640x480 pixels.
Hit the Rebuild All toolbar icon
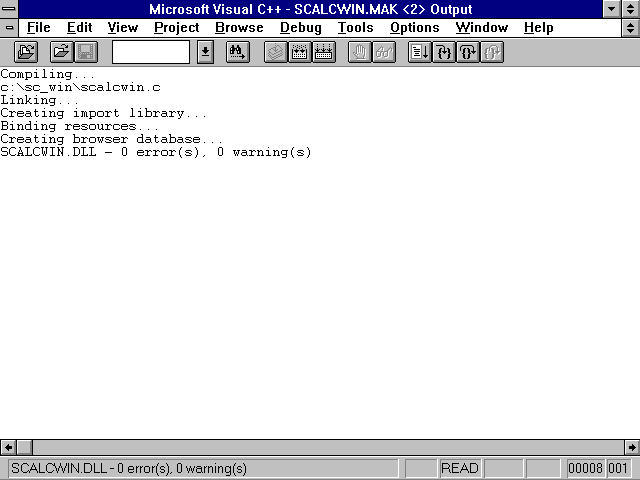coord(323,52)
